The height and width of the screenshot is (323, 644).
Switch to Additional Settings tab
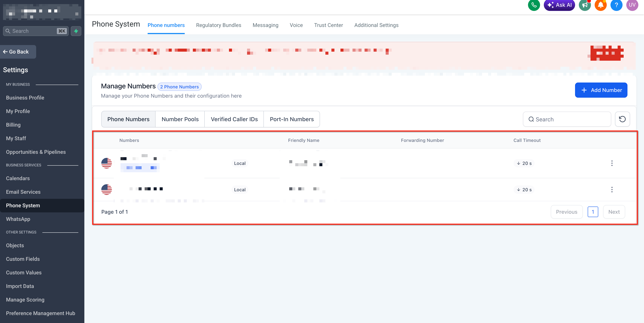click(x=376, y=25)
